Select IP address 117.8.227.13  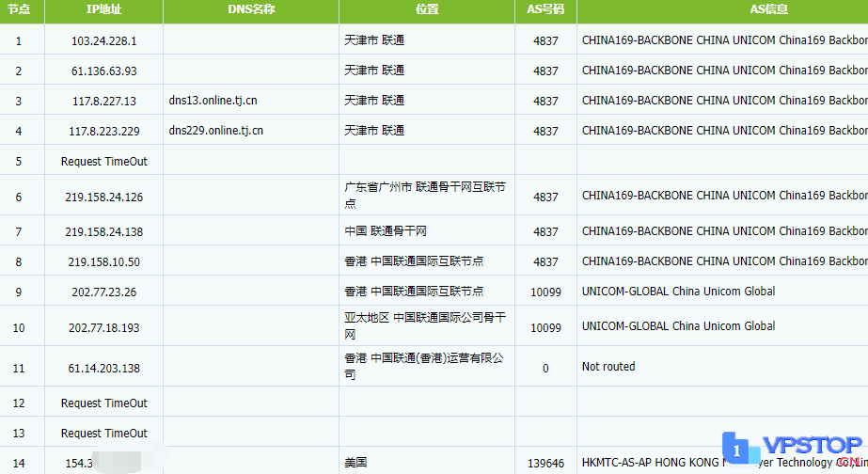(104, 102)
